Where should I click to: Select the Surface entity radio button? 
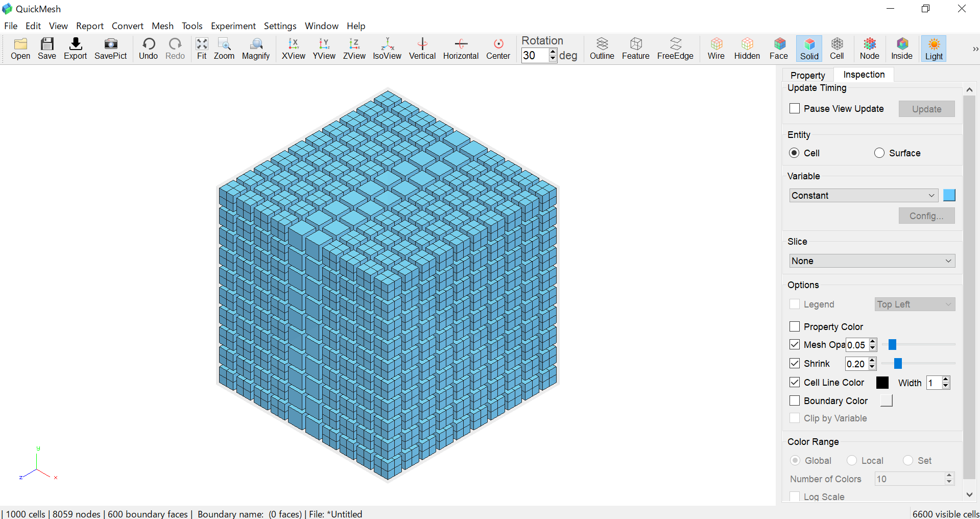click(x=879, y=153)
